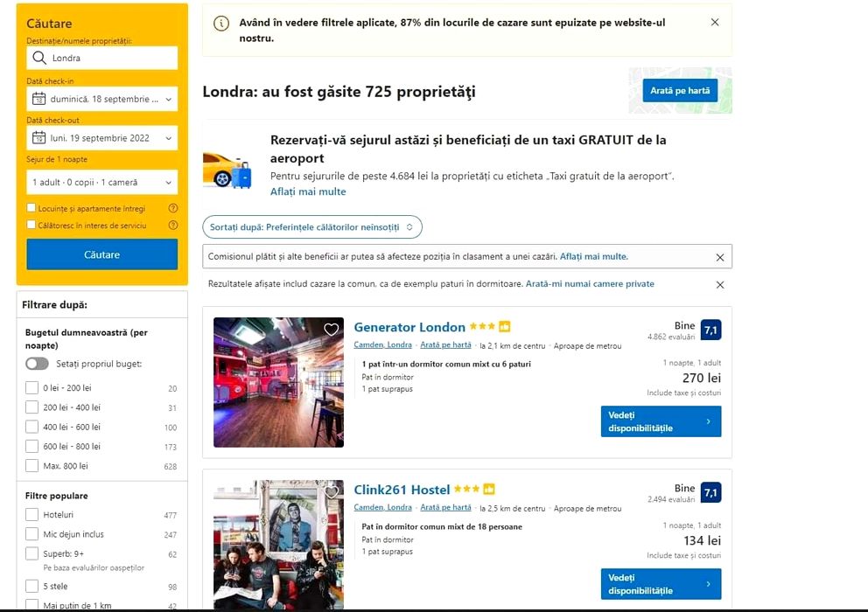Open check-in calendar icon
The height and width of the screenshot is (612, 868).
pyautogui.click(x=38, y=99)
